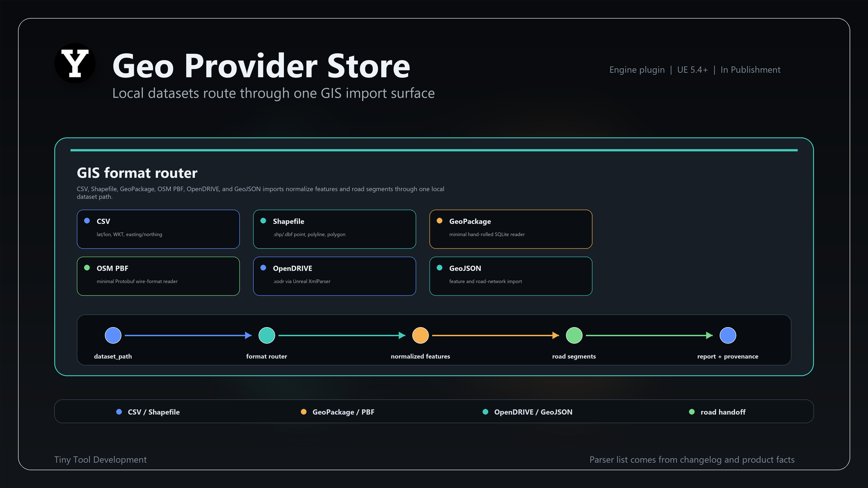
Task: Click the In Publishment status text
Action: (750, 70)
